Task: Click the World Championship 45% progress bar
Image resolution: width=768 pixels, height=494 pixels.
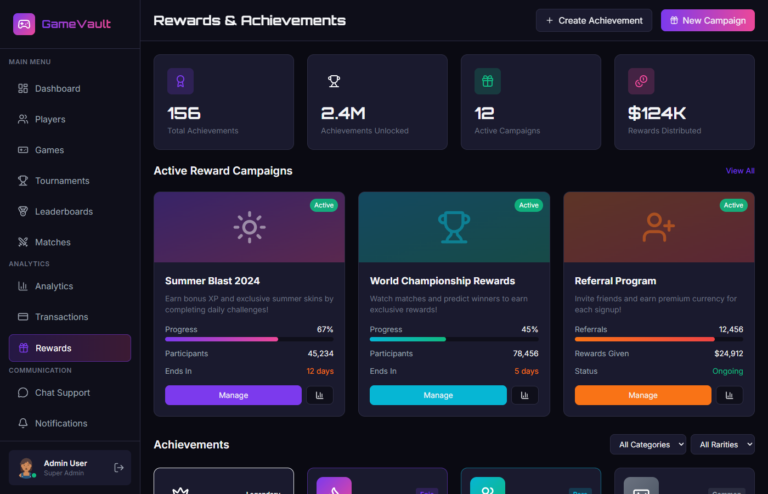Action: click(x=454, y=339)
